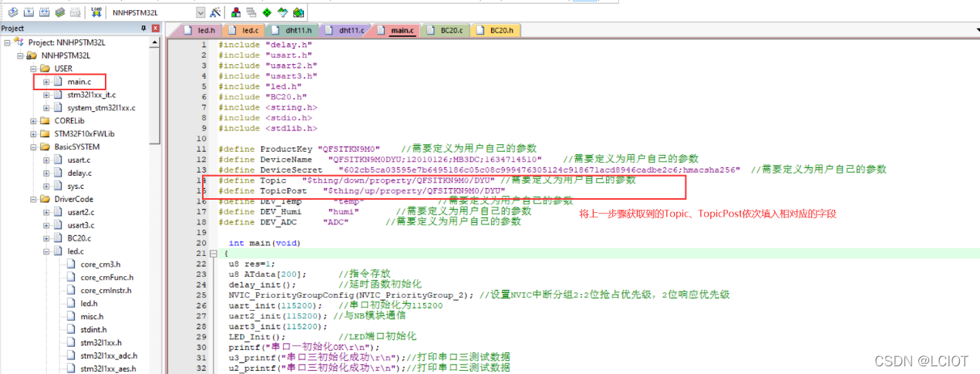Click the file icon beside usart.c

pyautogui.click(x=59, y=160)
